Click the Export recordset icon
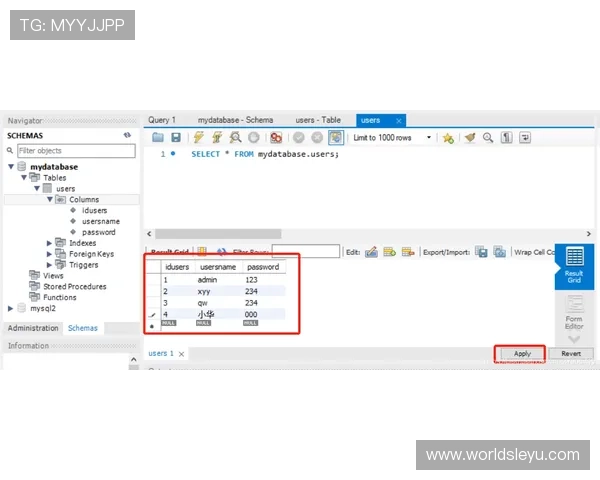Image resolution: width=600 pixels, height=480 pixels. coord(481,252)
